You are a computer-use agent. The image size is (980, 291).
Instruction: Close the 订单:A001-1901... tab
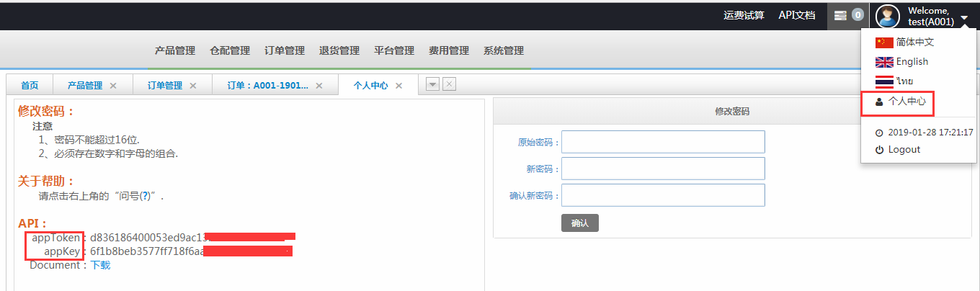[319, 86]
